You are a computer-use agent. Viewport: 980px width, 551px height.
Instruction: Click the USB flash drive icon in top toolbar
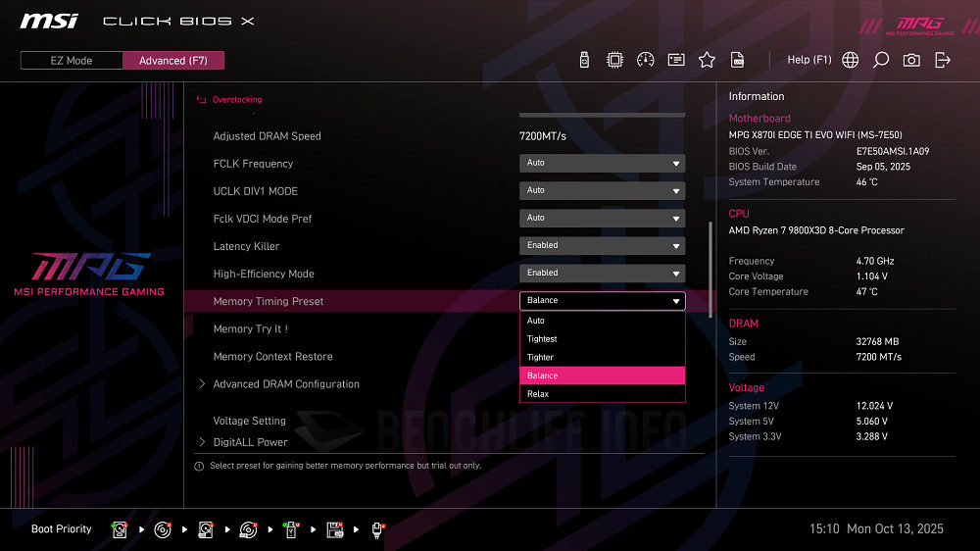(x=585, y=60)
